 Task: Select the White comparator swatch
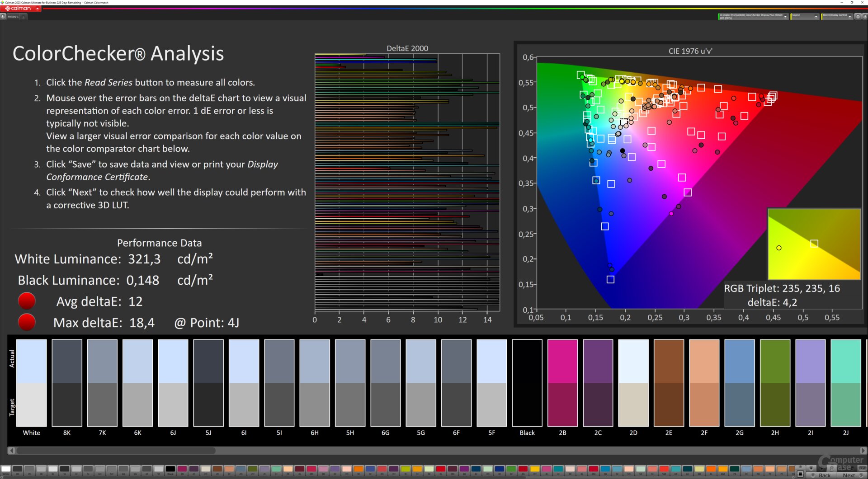click(x=31, y=383)
